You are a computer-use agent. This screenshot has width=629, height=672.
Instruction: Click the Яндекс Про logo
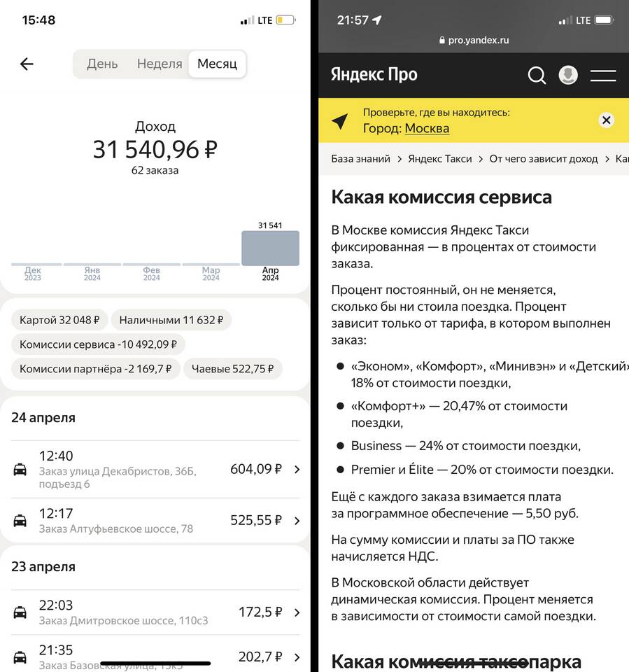click(x=374, y=75)
